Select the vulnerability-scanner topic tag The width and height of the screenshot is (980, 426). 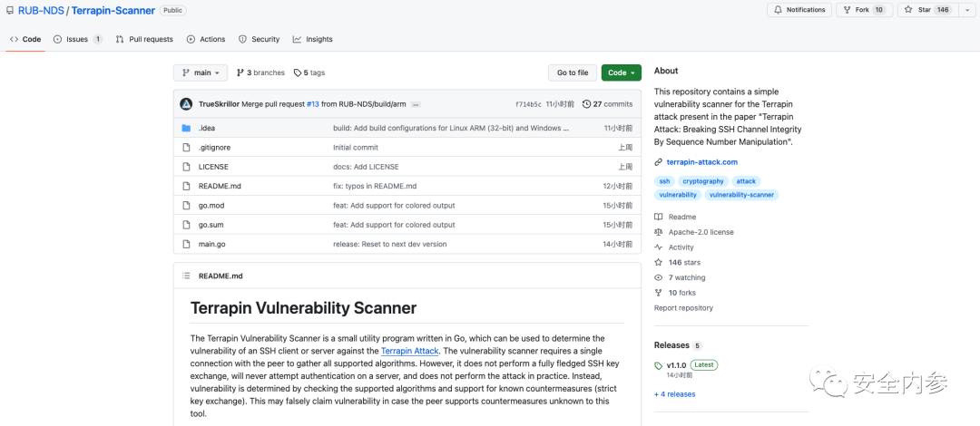click(742, 195)
